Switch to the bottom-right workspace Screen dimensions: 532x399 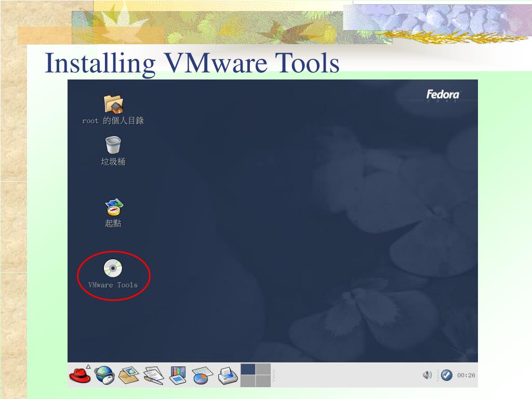click(263, 381)
